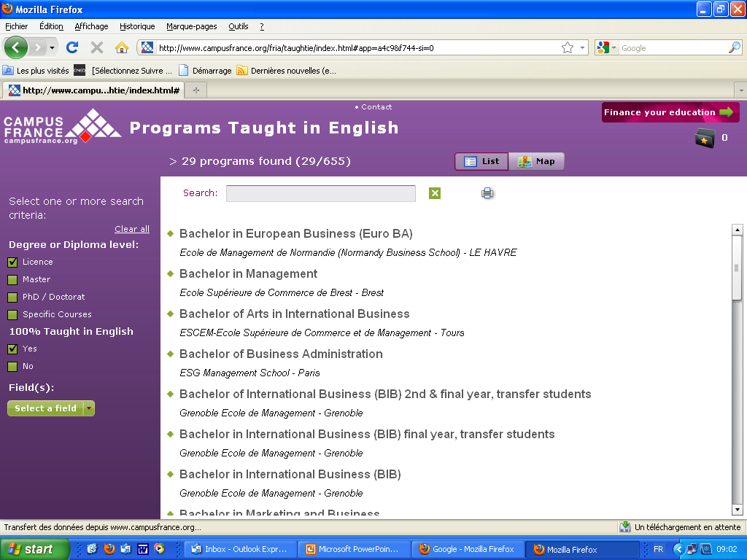Open the favorites folder star icon
The height and width of the screenshot is (560, 747).
pos(705,138)
